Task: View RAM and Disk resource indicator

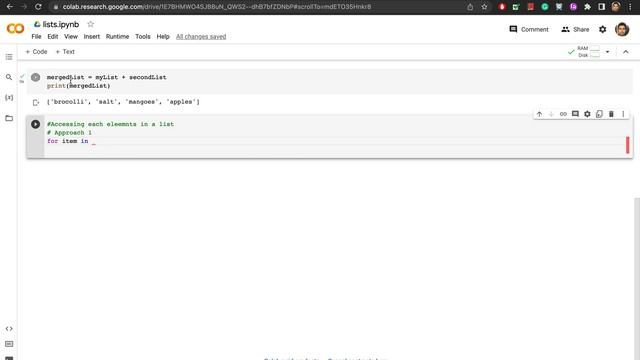Action: point(589,52)
